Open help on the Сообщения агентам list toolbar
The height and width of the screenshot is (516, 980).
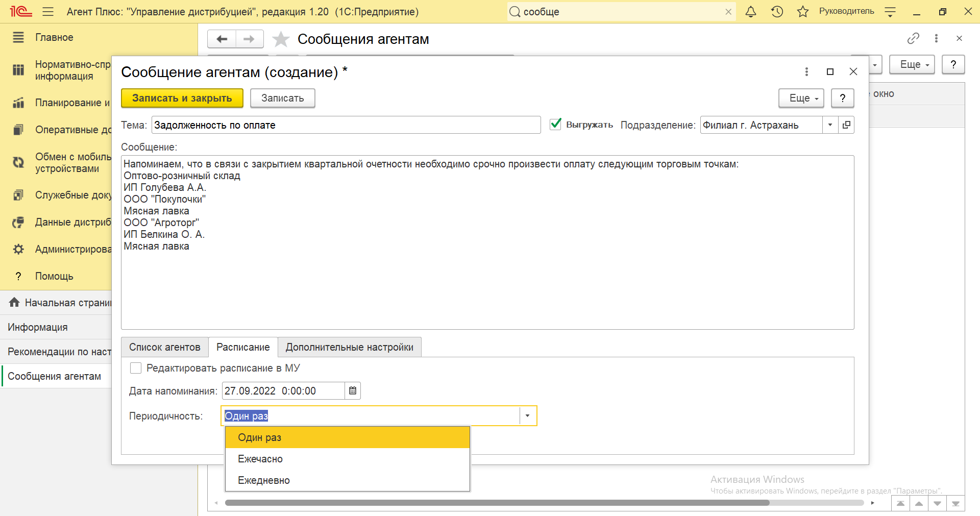coord(953,64)
